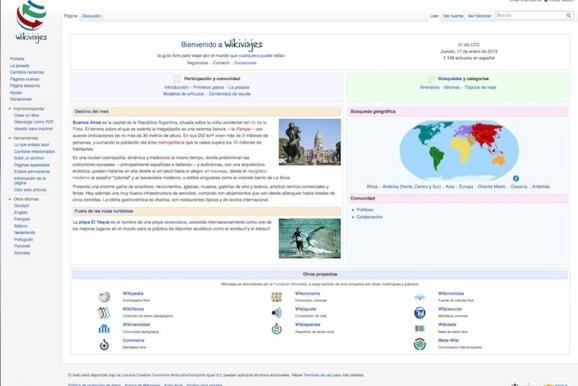
Task: Open the Wikipedia project globe icon
Action: point(104,297)
